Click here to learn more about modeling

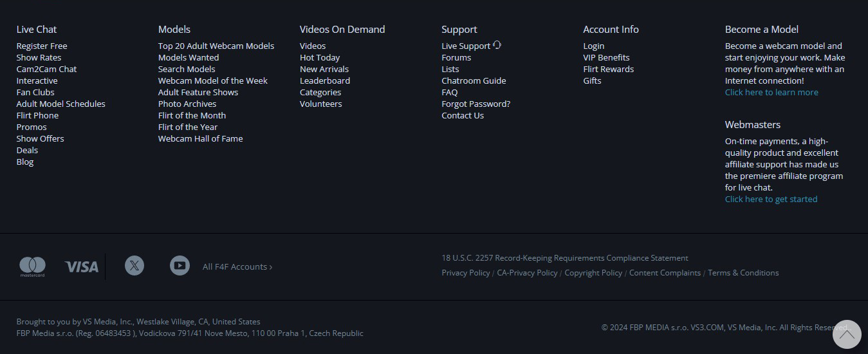pos(771,92)
